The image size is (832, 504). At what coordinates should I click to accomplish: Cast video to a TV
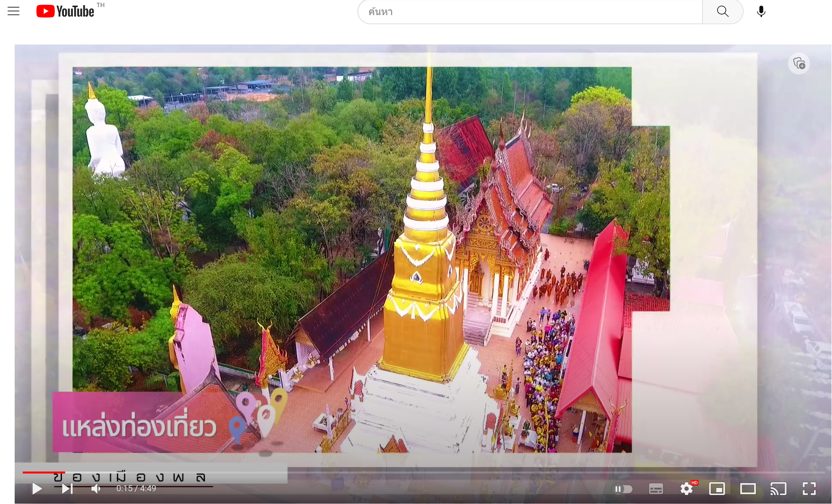[779, 489]
